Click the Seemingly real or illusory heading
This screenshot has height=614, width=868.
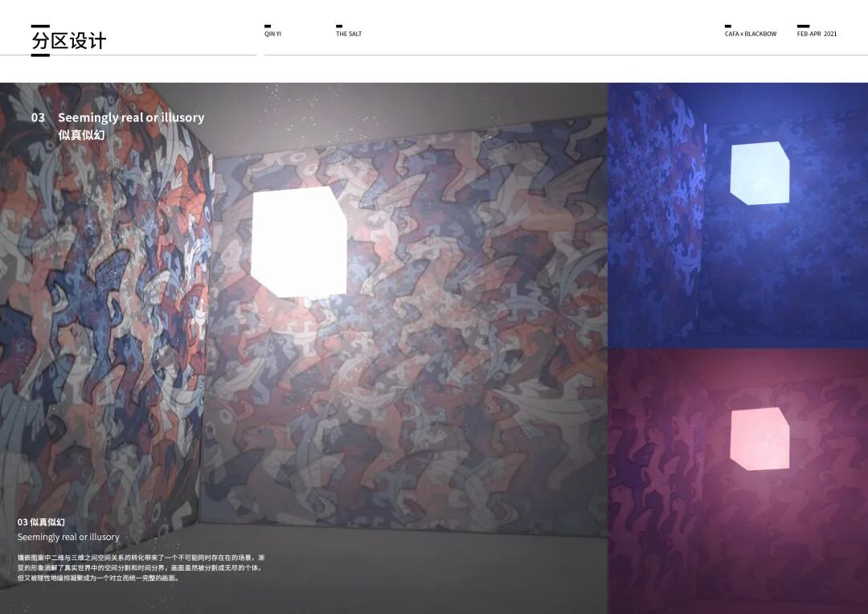pyautogui.click(x=131, y=117)
